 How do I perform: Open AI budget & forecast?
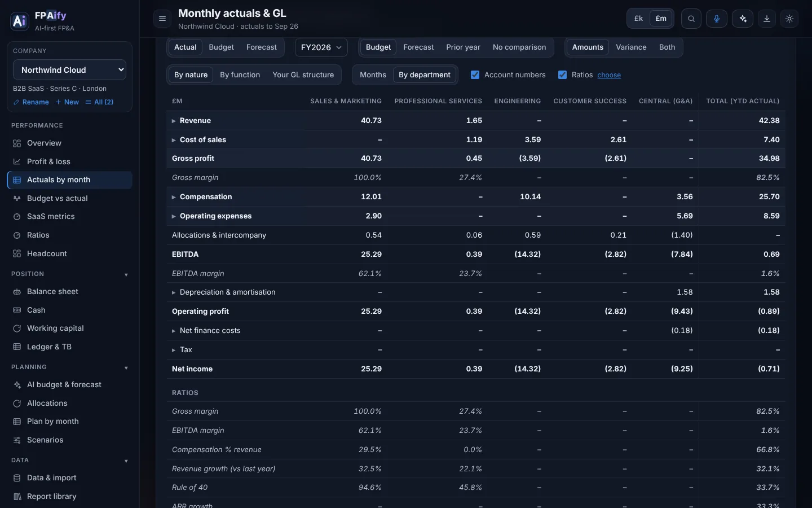pos(70,384)
